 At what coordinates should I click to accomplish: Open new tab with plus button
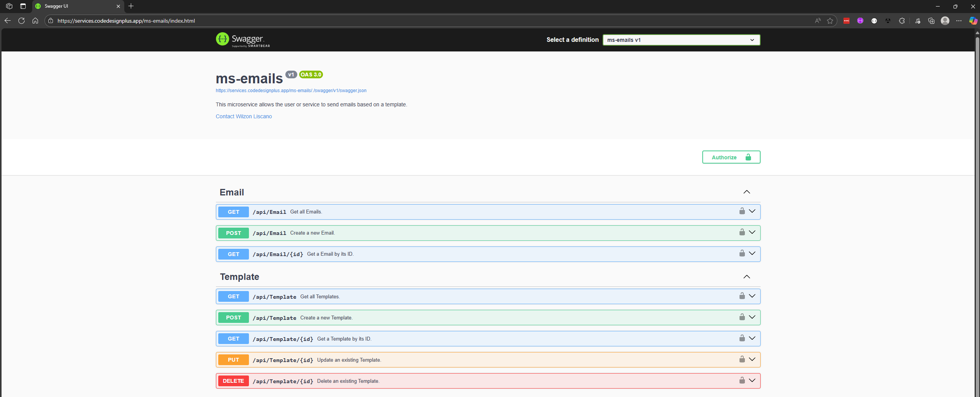point(131,6)
